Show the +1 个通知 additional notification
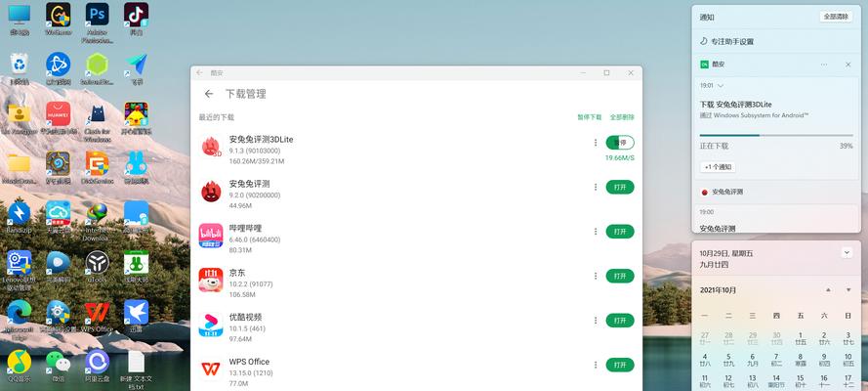868x391 pixels. point(718,167)
